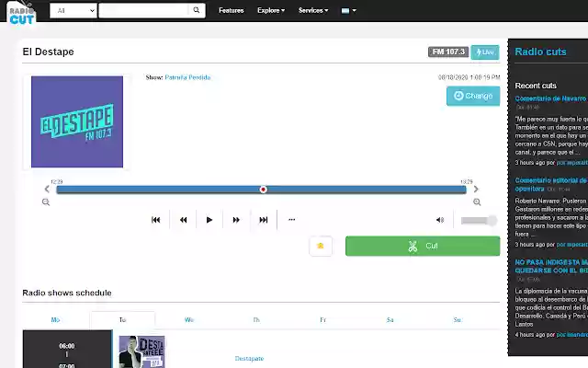Image resolution: width=588 pixels, height=368 pixels.
Task: Click the Destapate show thumbnail
Action: click(x=141, y=351)
